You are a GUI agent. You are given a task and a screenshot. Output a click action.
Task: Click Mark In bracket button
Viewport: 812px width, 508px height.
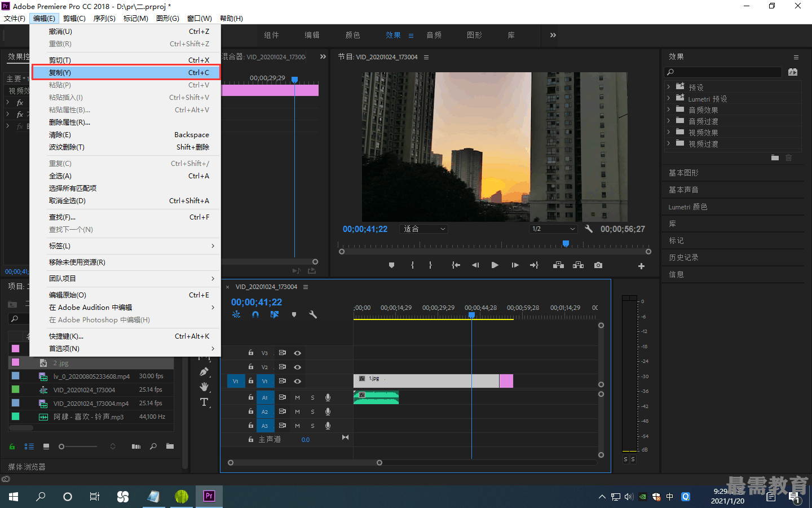click(413, 265)
